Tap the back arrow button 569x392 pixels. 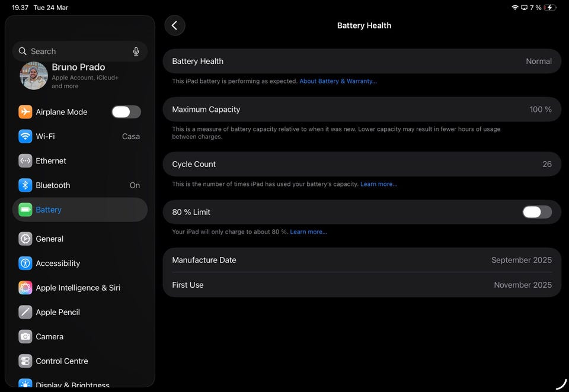(174, 25)
